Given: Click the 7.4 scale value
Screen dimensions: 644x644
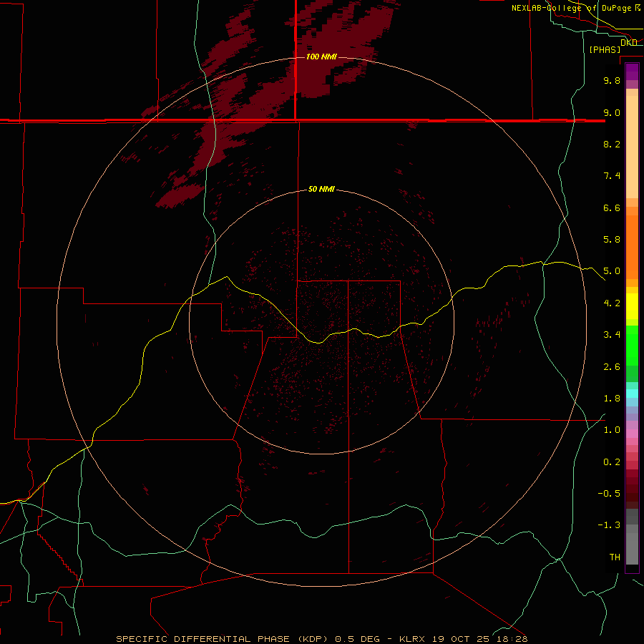Looking at the screenshot, I should click(612, 176).
